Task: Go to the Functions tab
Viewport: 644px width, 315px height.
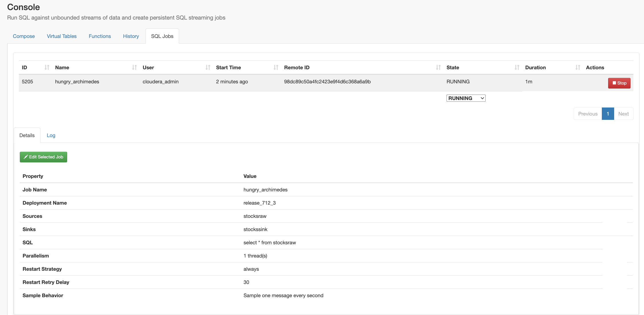Action: click(100, 36)
